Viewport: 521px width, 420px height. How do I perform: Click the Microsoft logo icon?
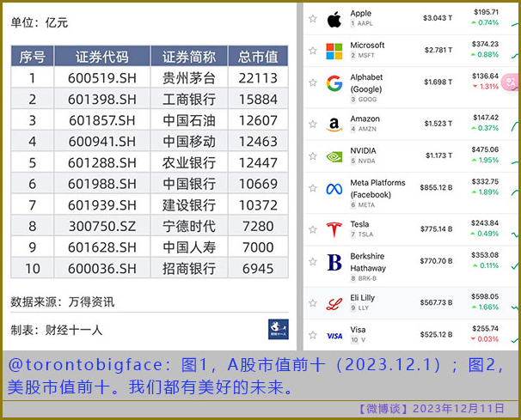point(334,52)
